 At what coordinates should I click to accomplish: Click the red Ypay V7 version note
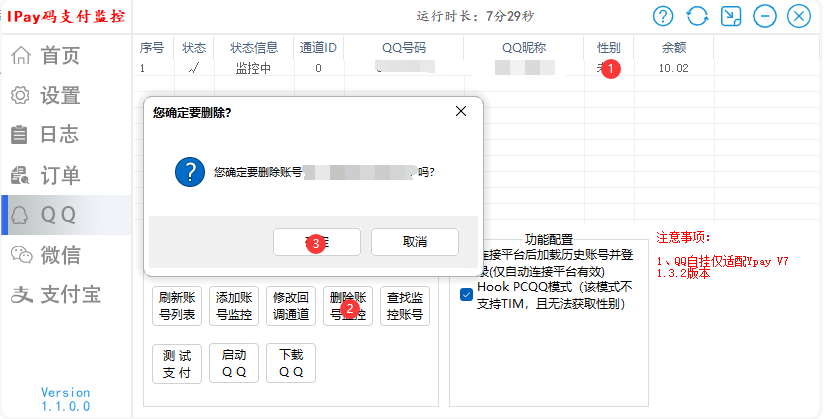(723, 267)
